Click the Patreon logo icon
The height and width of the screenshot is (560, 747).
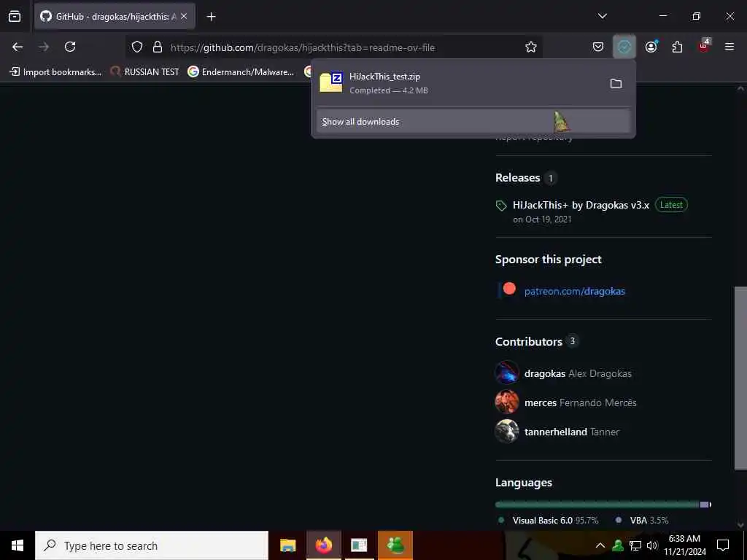[508, 289]
